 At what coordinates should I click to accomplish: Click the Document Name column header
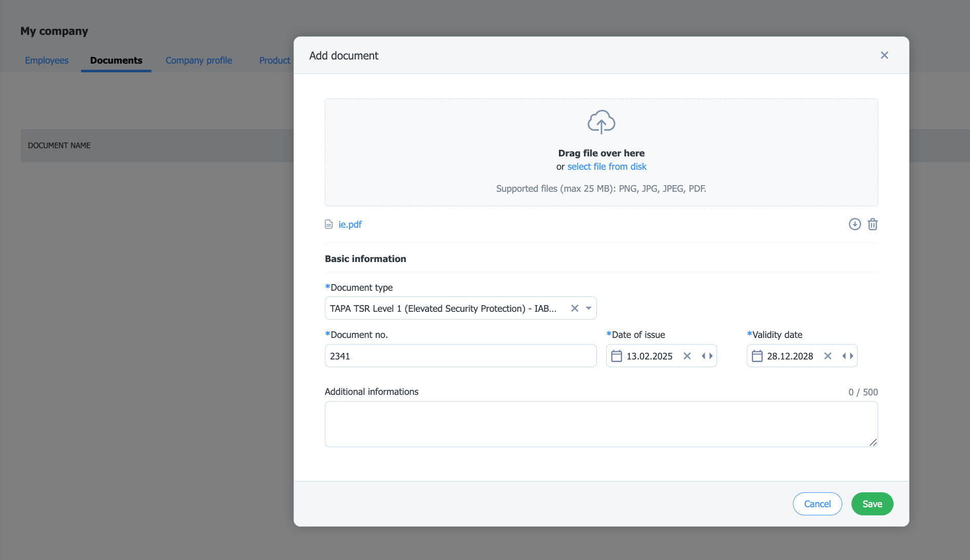59,146
